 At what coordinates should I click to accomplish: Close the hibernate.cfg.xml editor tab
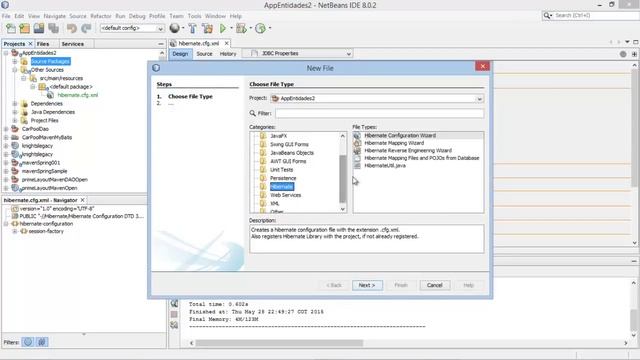227,43
